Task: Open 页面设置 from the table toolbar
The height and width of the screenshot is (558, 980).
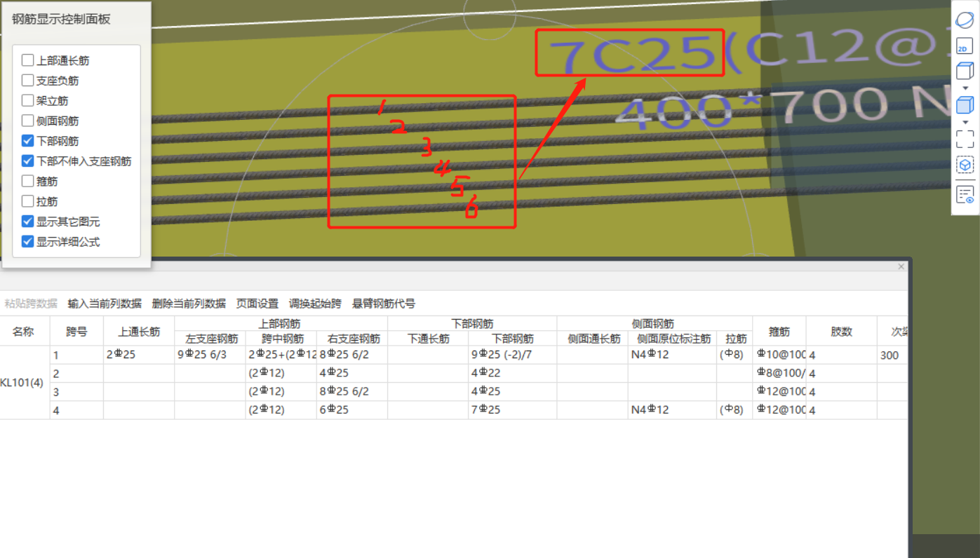Action: click(257, 304)
